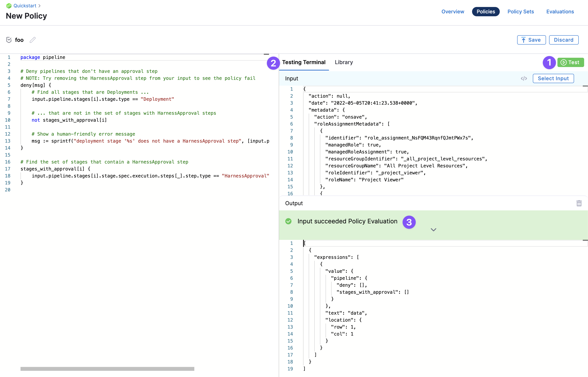
Task: Expand the policy evaluation result chevron
Action: (x=433, y=230)
